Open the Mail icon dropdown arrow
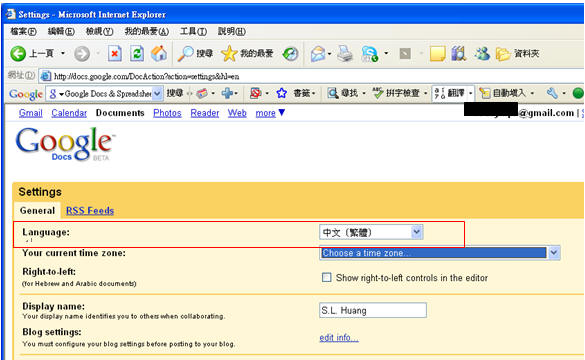The image size is (585, 360). click(329, 54)
